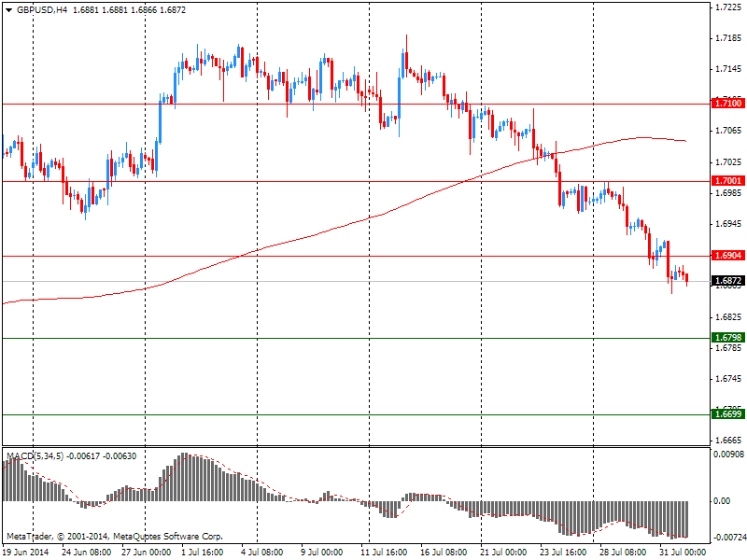Click the 1.6665 price scale value
This screenshot has height=560, width=747.
[x=729, y=441]
